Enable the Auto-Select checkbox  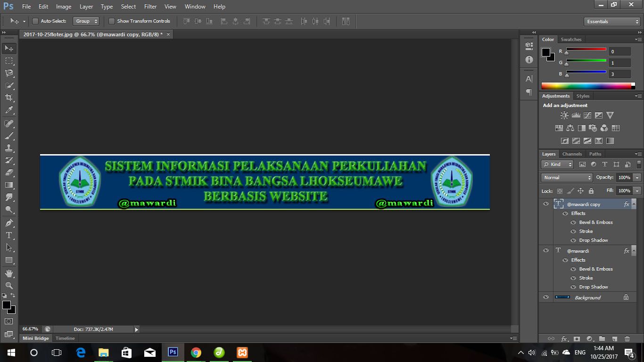coord(35,21)
